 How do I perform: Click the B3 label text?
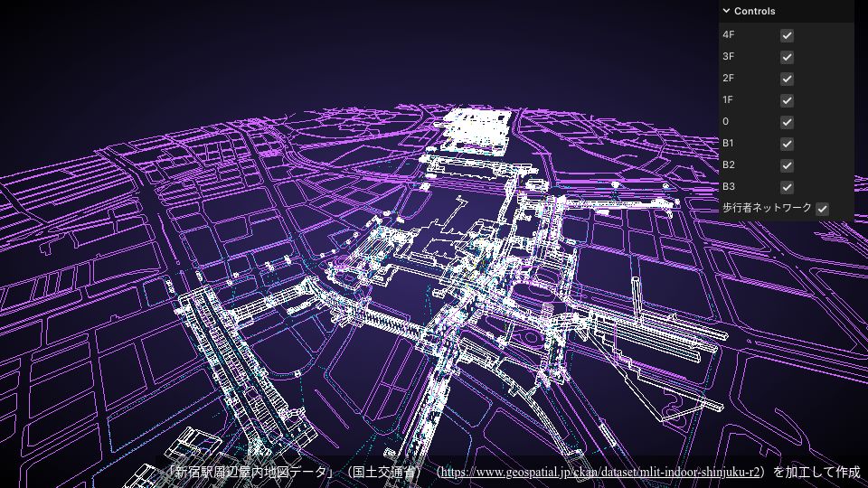pos(729,186)
